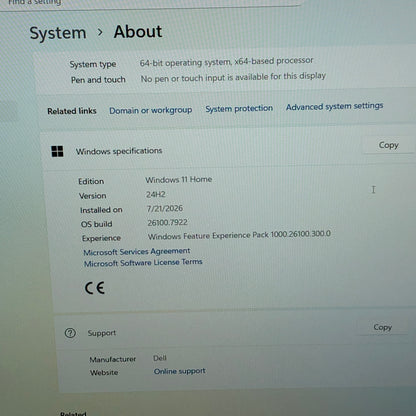Open Microsoft Services Agreement link
The width and height of the screenshot is (416, 416).
[x=137, y=252]
